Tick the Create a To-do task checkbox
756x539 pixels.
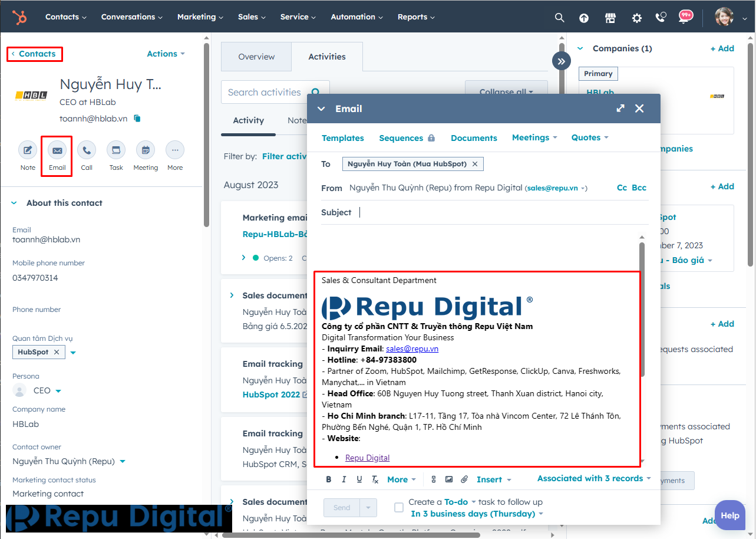399,508
